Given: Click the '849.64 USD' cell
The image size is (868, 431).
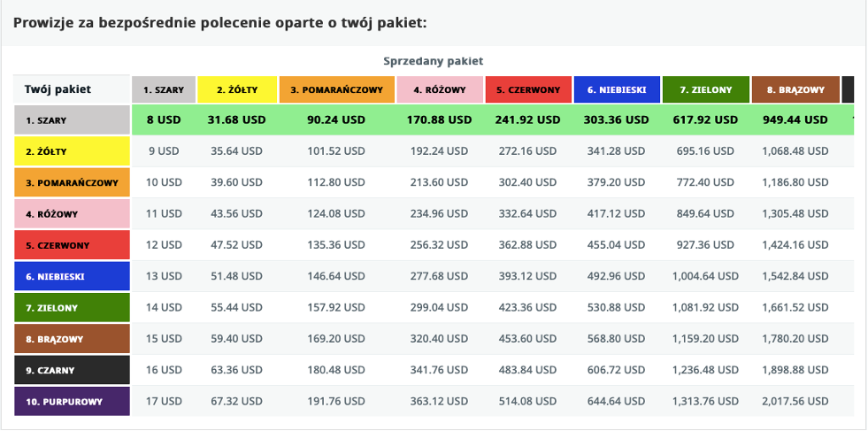Looking at the screenshot, I should click(706, 213).
